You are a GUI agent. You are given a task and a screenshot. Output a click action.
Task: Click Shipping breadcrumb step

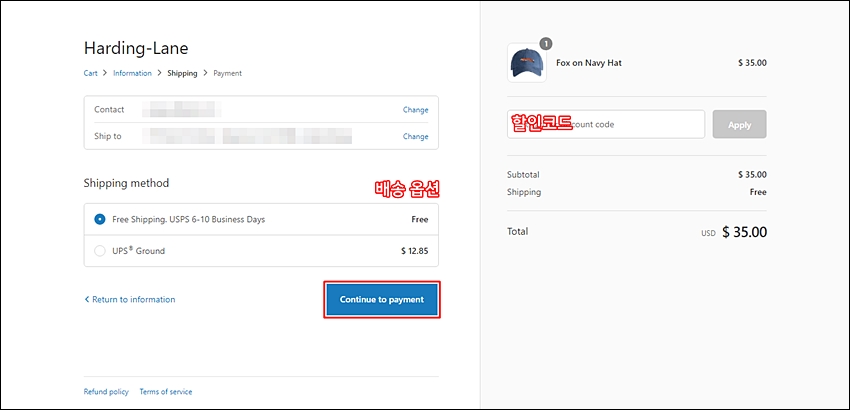click(182, 73)
